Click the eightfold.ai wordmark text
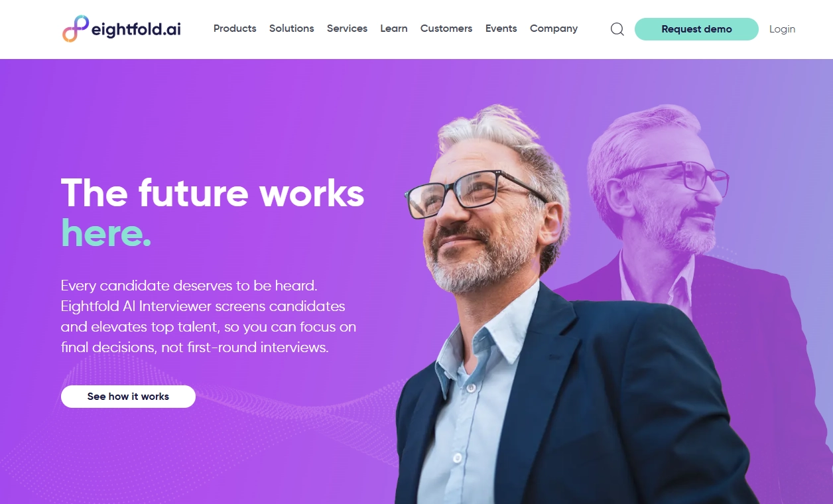This screenshot has height=504, width=833. pos(136,30)
